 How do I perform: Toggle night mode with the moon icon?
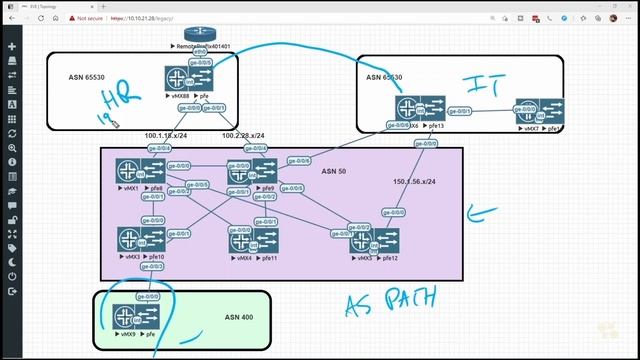[12, 262]
